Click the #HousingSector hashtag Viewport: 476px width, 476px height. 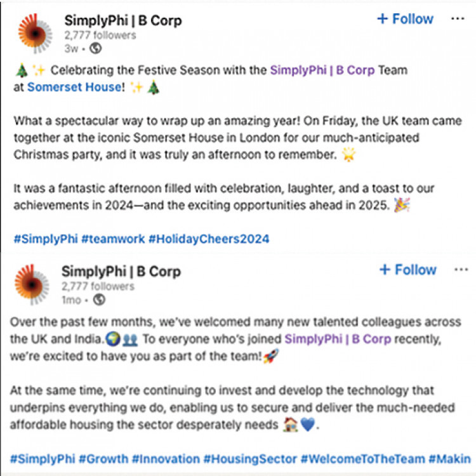coord(250,459)
